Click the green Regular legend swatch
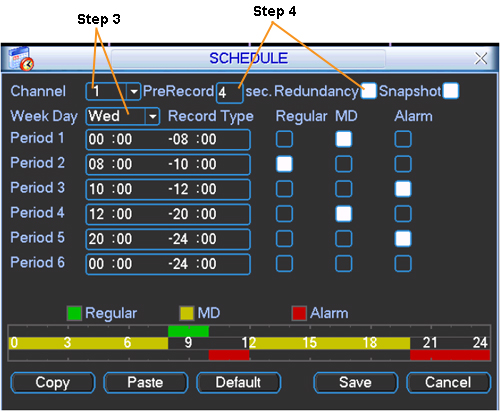 74,313
